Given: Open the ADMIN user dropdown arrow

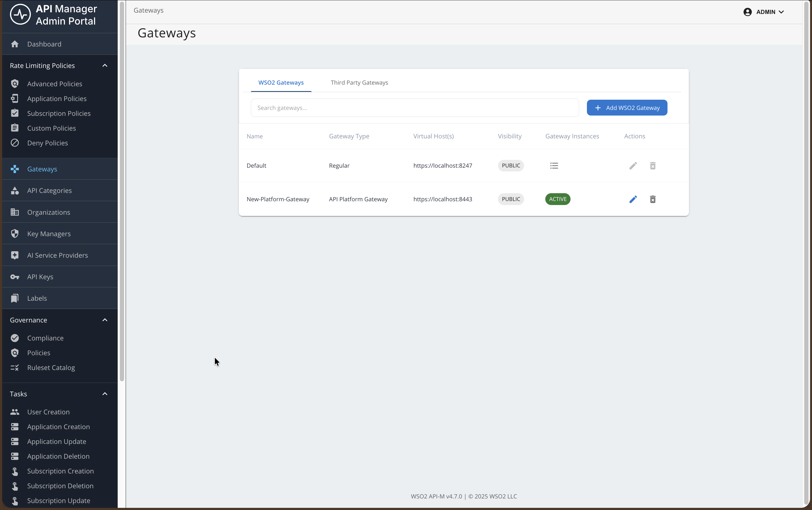Looking at the screenshot, I should pos(781,12).
